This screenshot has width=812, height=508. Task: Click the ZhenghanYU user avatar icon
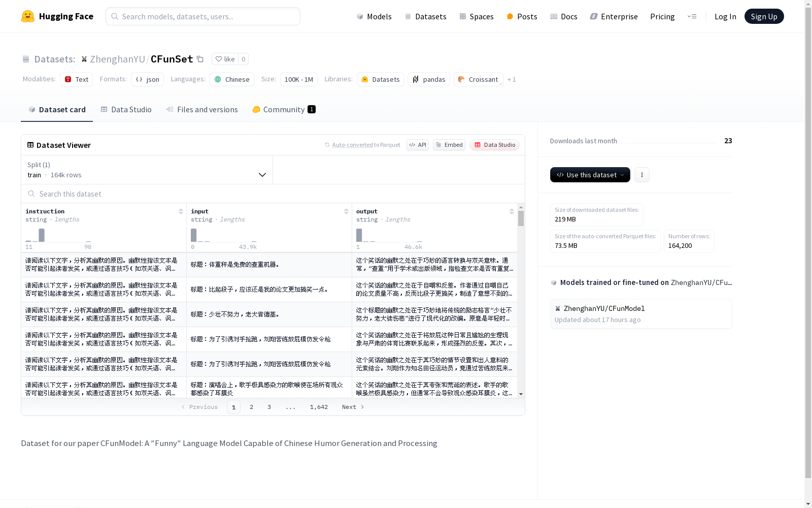[x=84, y=59]
